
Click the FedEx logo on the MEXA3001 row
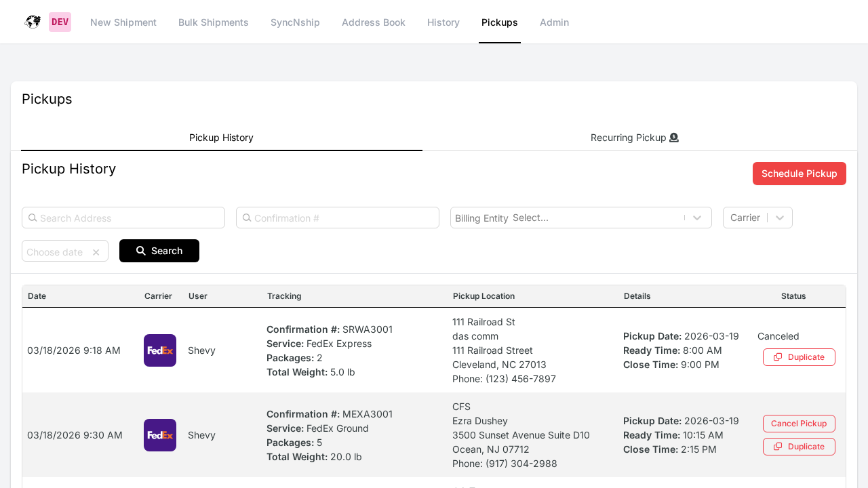pos(160,435)
